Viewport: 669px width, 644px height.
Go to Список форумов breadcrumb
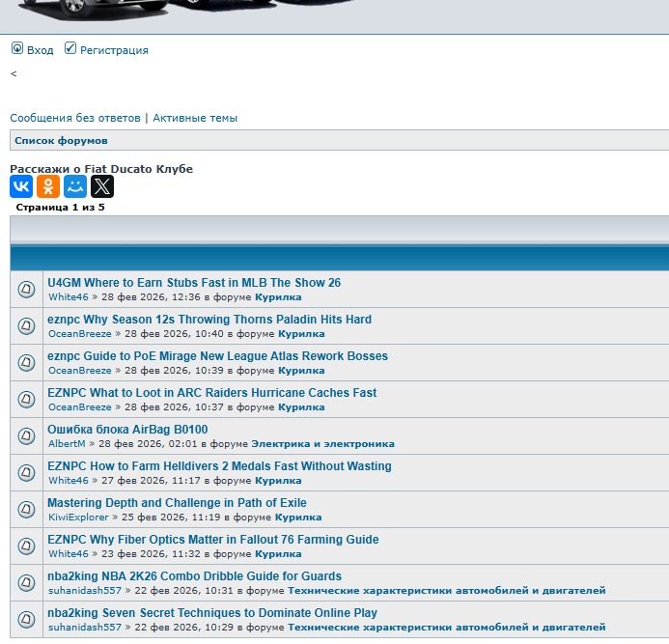(61, 141)
